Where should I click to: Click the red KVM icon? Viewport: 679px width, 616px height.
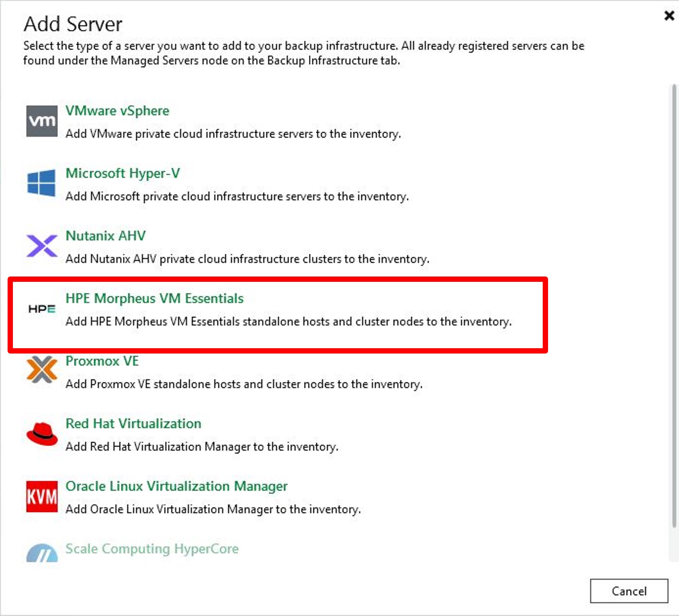click(42, 497)
